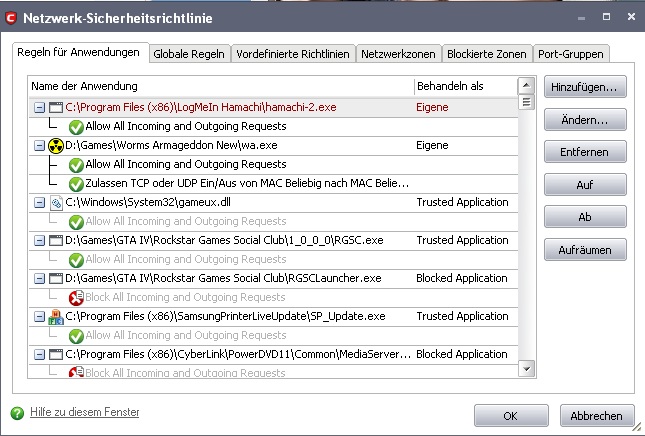Viewport: 645px width, 436px height.
Task: Show the Port-Gruppen tab
Action: [x=571, y=54]
